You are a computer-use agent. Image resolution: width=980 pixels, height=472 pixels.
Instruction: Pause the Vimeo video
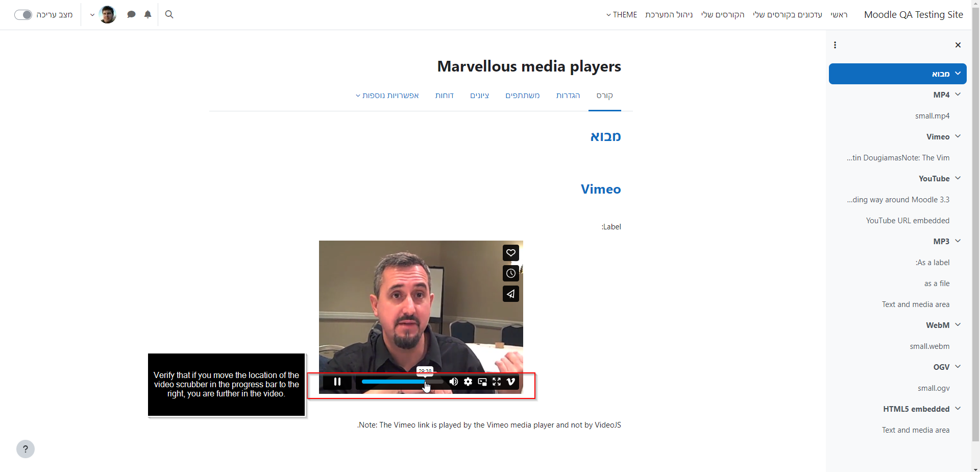click(x=337, y=382)
